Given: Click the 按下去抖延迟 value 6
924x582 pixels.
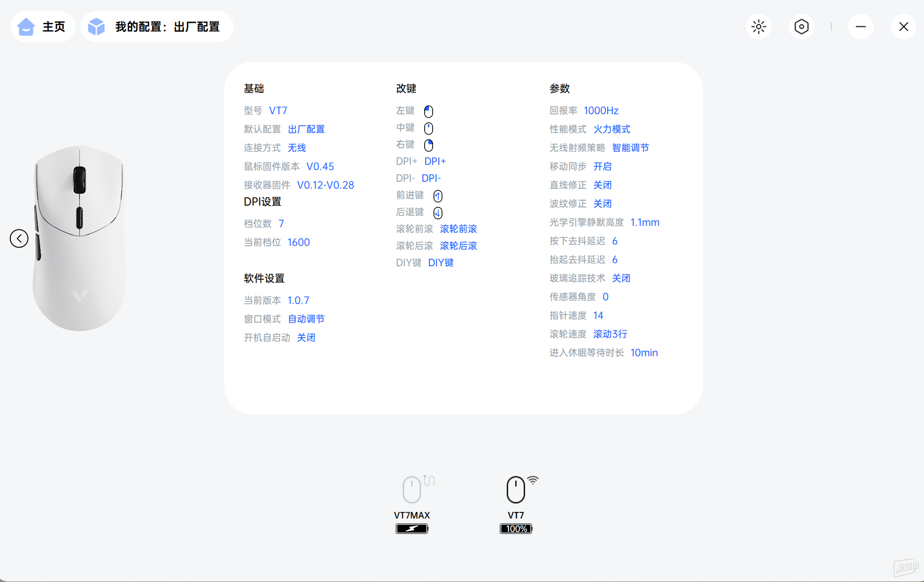Looking at the screenshot, I should click(x=615, y=241).
